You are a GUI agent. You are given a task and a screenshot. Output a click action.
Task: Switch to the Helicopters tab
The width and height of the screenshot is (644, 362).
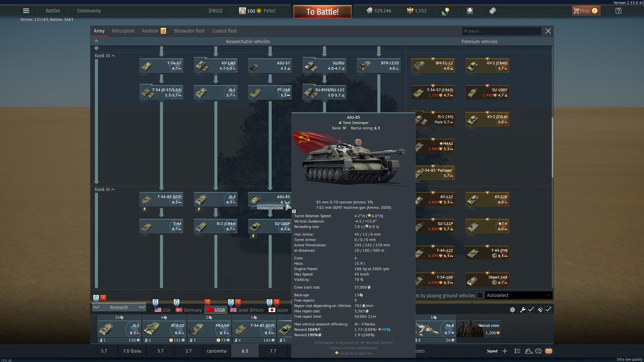coord(123,31)
